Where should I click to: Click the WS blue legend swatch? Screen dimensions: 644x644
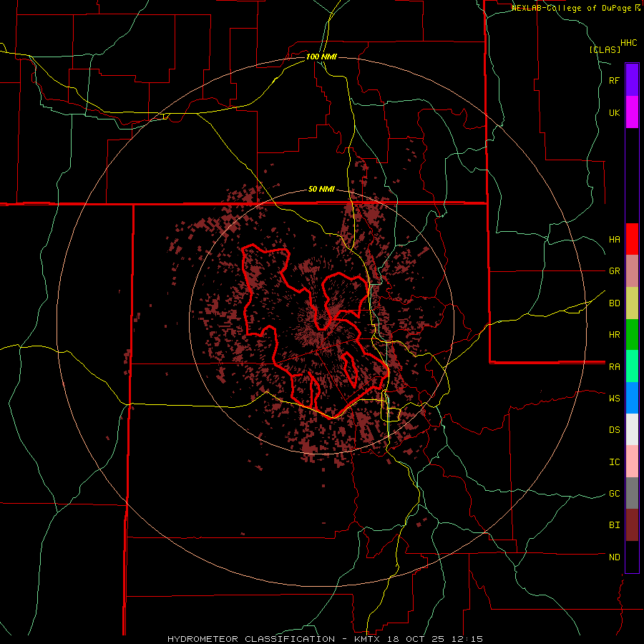coord(632,398)
